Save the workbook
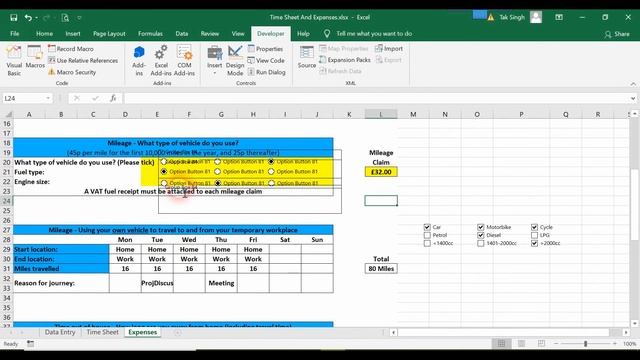640x360 pixels. point(13,18)
